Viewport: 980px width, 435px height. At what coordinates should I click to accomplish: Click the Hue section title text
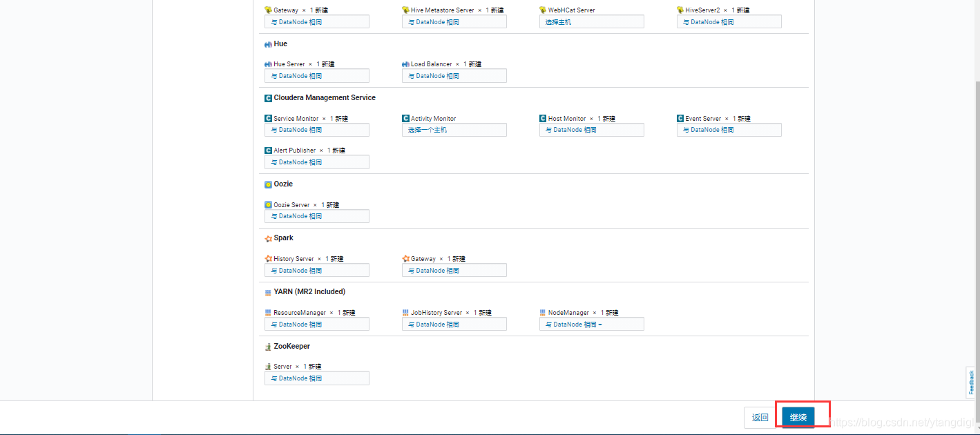[x=280, y=44]
